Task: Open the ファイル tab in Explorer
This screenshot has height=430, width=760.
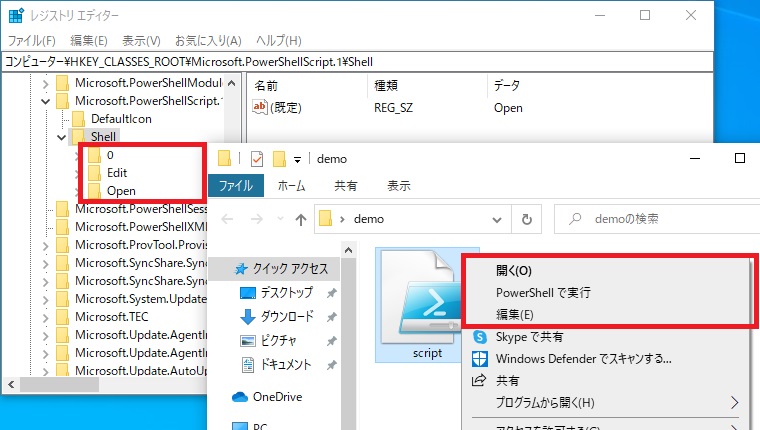Action: click(236, 186)
